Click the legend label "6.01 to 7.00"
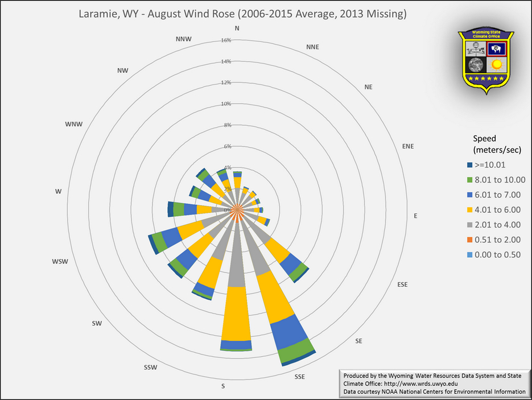 click(x=497, y=195)
